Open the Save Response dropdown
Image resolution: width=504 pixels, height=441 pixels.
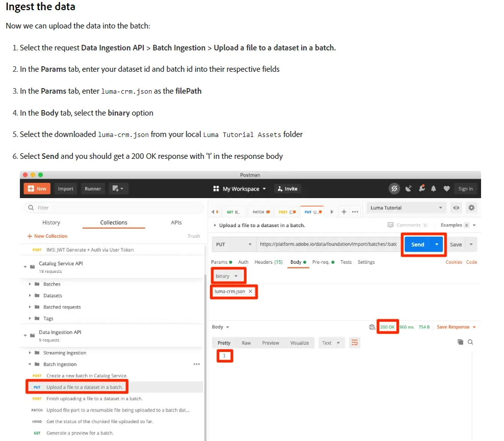(456, 327)
